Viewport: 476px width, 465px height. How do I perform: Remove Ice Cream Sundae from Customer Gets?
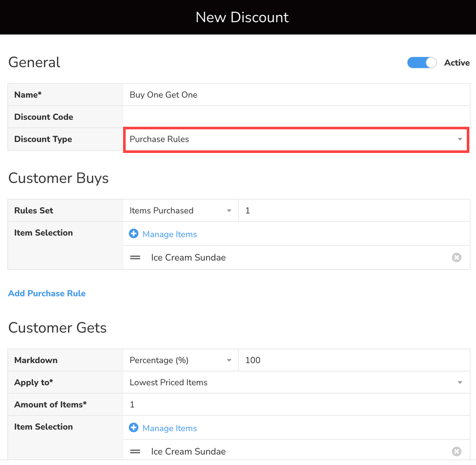coord(456,452)
